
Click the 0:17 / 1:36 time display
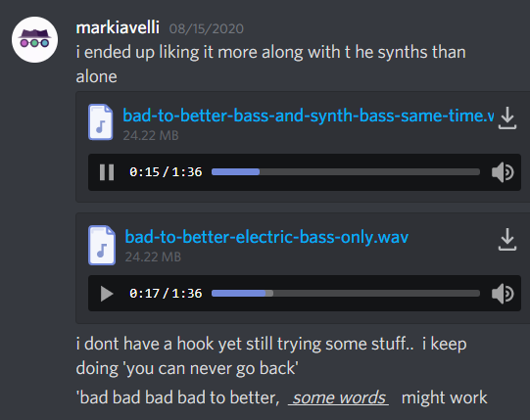point(166,294)
